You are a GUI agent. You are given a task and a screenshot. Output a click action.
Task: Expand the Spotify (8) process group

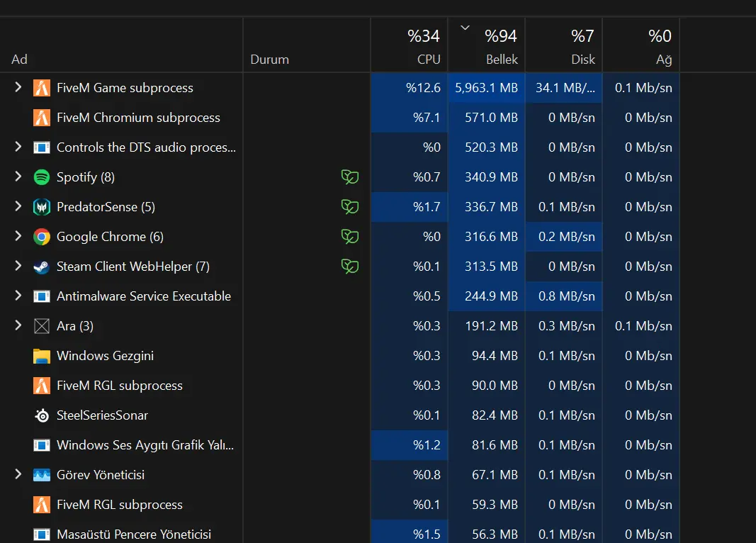click(18, 177)
